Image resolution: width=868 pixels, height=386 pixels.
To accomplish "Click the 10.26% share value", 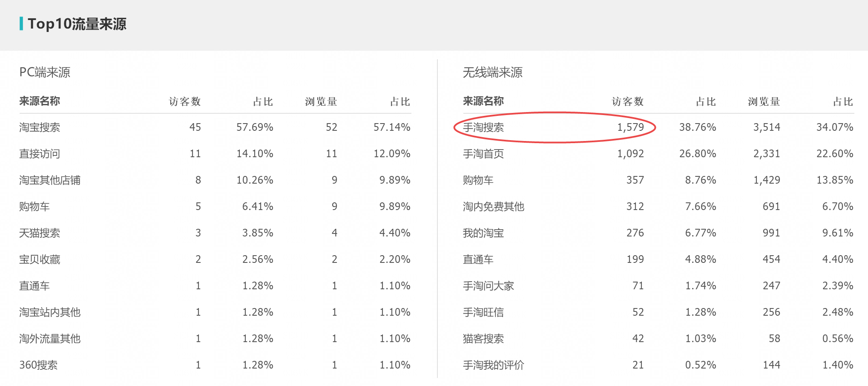I will click(255, 180).
